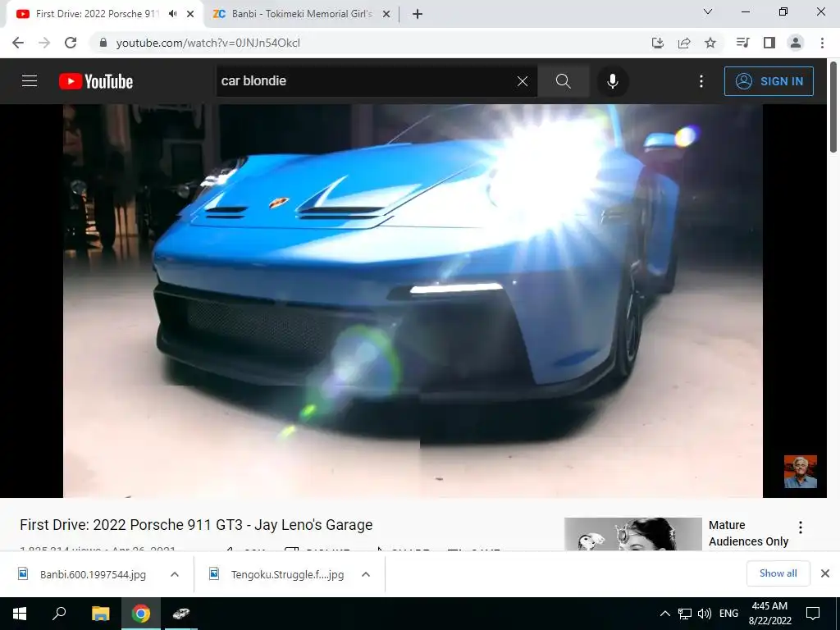Image resolution: width=840 pixels, height=630 pixels.
Task: Open the Mature Audiences Only title link
Action: (x=748, y=533)
